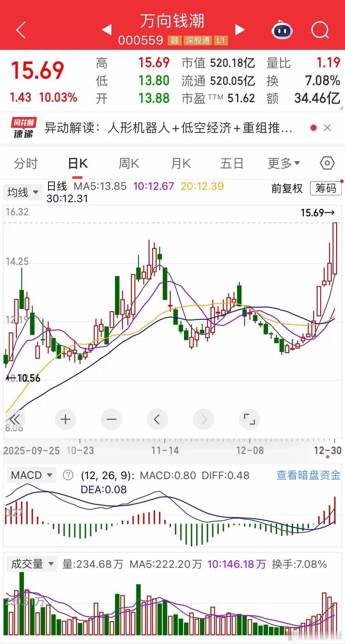Switch to 五日 tab
Viewport: 345px width, 644px height.
click(x=232, y=163)
